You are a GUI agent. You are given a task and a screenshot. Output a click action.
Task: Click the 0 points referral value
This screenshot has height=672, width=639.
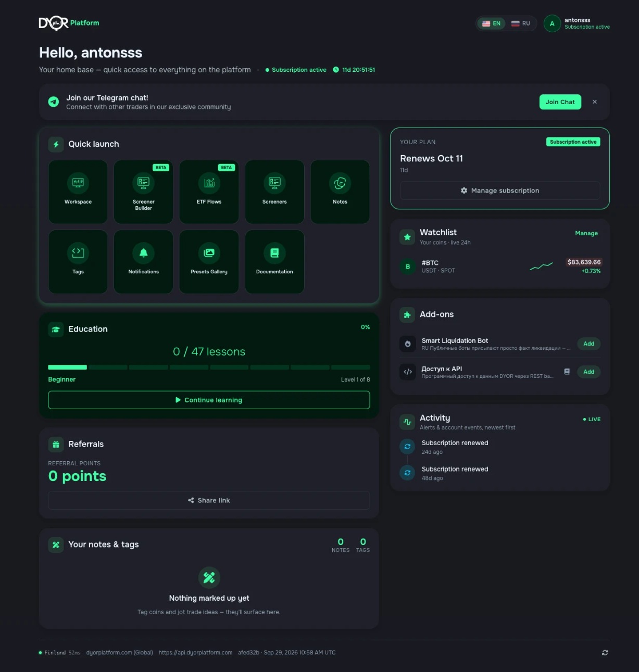point(77,476)
